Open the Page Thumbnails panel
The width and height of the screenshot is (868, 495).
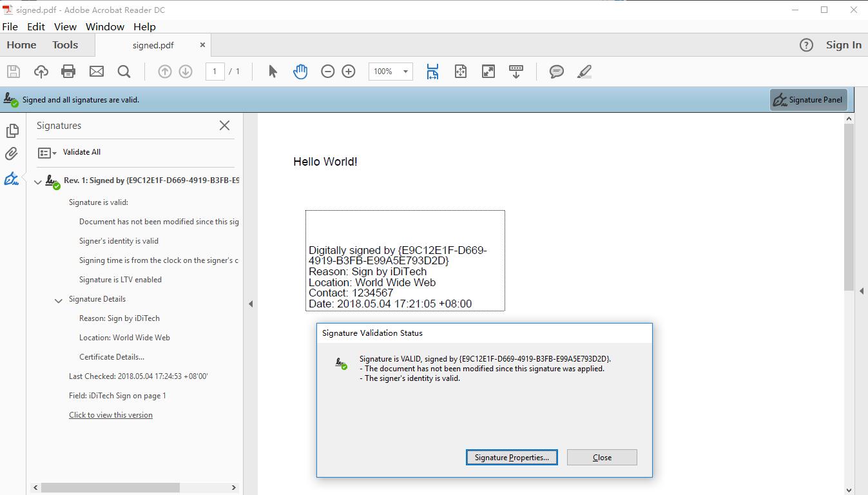tap(12, 130)
